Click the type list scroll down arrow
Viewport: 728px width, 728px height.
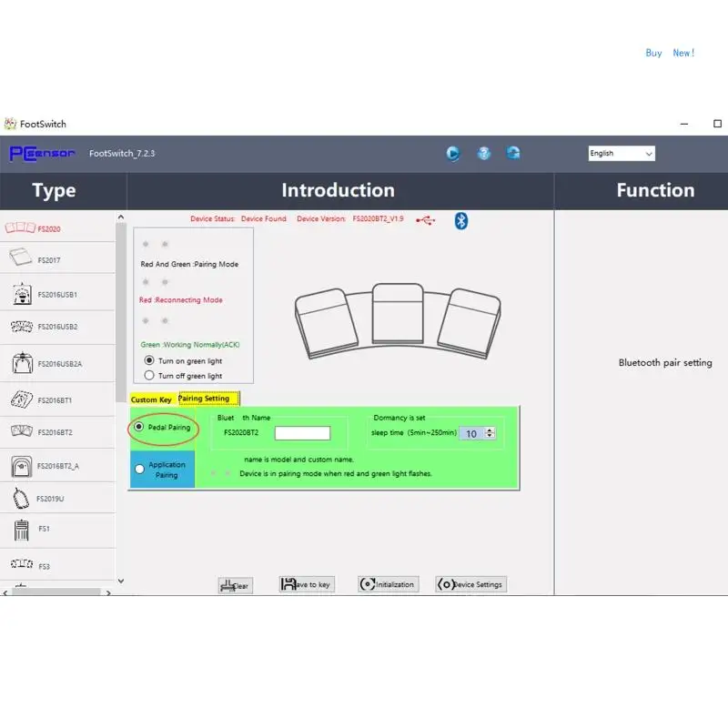pyautogui.click(x=121, y=581)
